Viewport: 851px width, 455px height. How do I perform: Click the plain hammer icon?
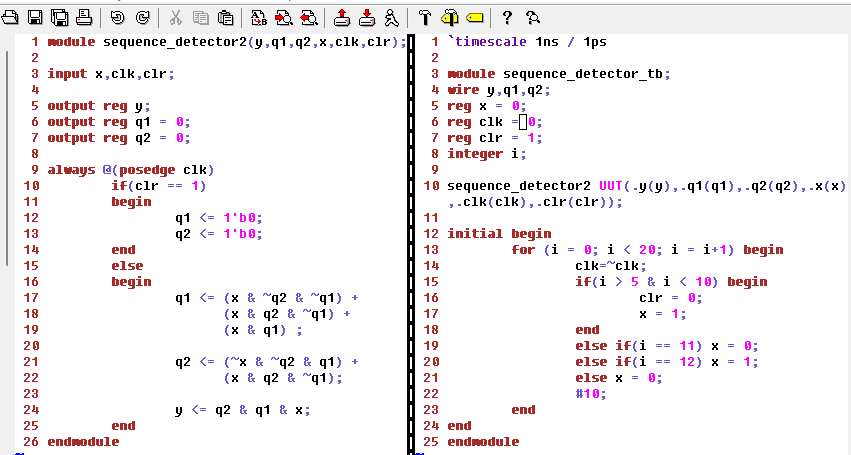pyautogui.click(x=424, y=16)
